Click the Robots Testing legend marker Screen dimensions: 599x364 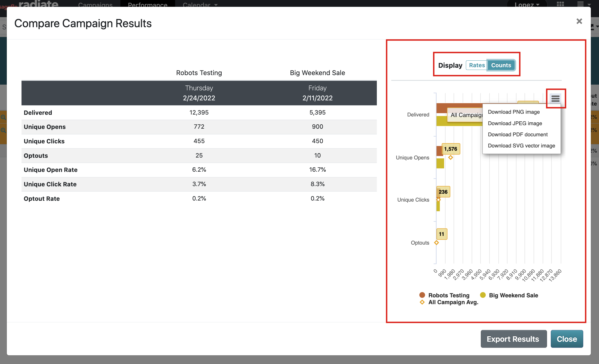point(422,295)
